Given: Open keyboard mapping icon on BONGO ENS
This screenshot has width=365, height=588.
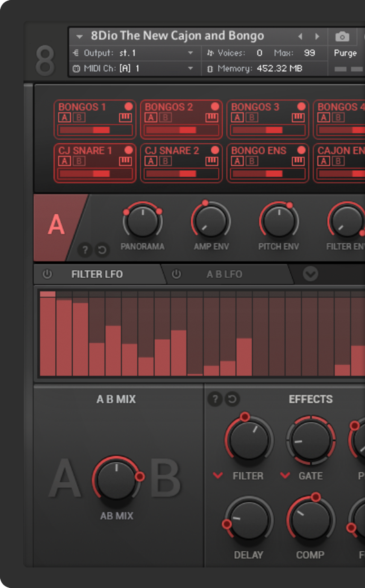Looking at the screenshot, I should click(x=298, y=161).
